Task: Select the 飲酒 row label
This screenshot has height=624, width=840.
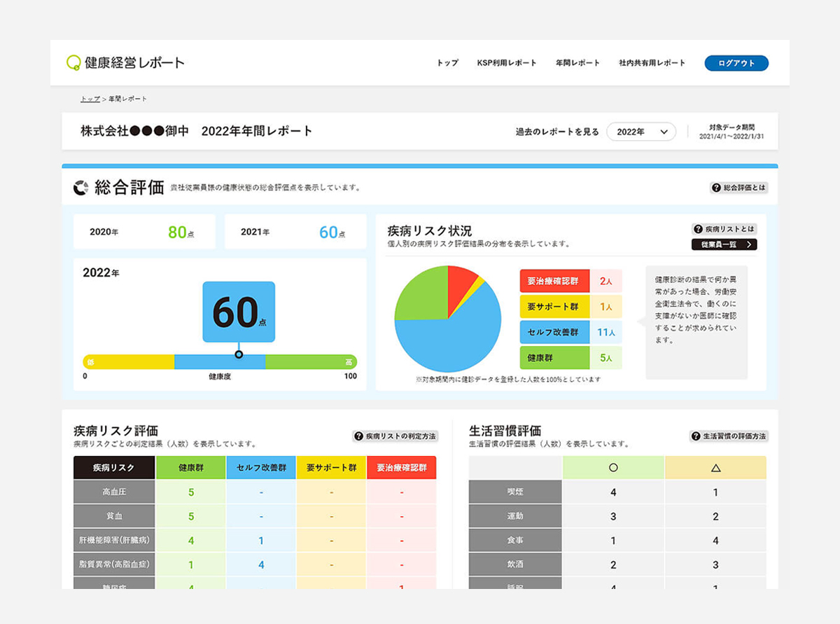Action: tap(515, 564)
